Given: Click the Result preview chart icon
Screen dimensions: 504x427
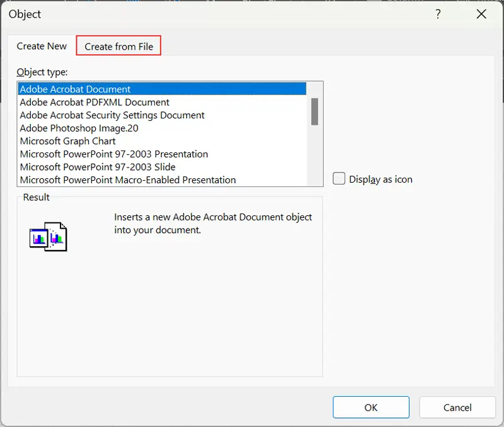Looking at the screenshot, I should [48, 237].
